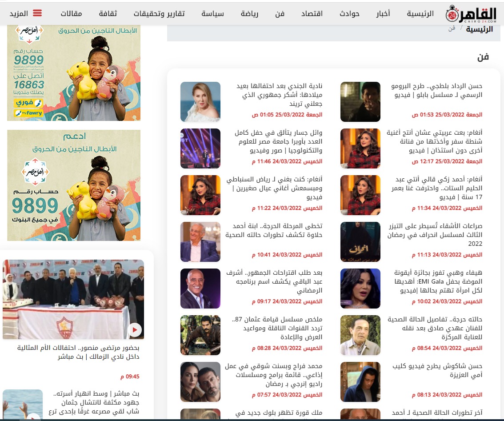504x421 pixels.
Task: Click the Inhiraf series teaser thumbnail
Action: (x=360, y=242)
